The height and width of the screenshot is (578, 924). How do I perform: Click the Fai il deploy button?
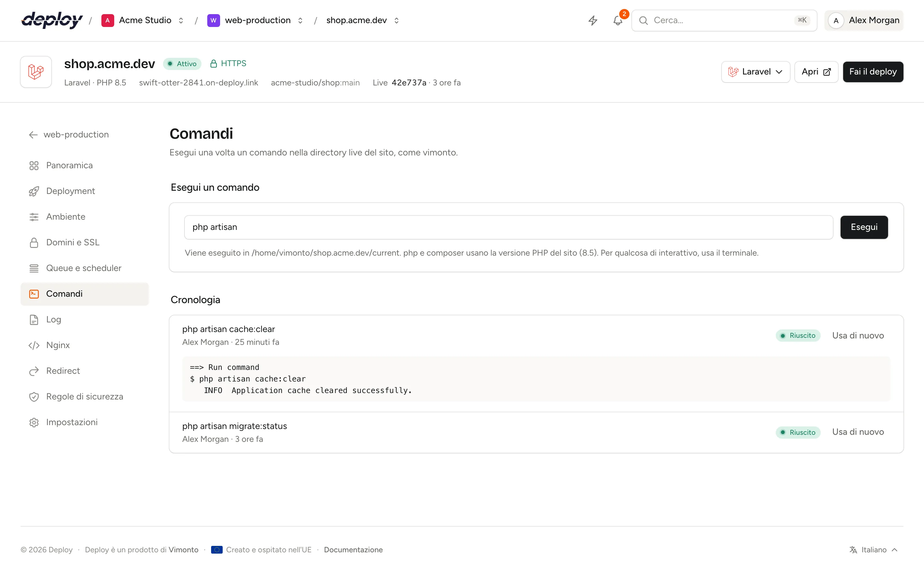[873, 72]
